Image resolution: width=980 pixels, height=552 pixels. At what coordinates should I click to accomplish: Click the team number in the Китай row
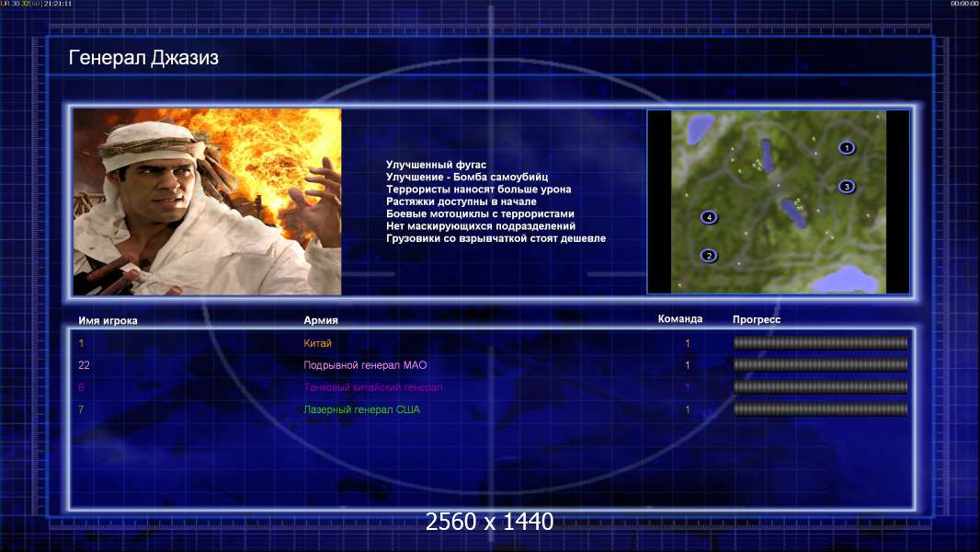point(687,343)
